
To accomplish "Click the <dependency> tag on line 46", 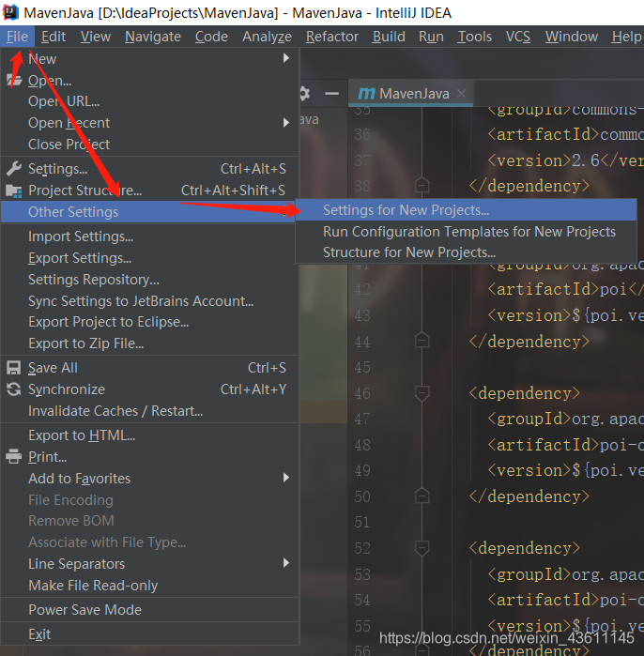I will tap(525, 393).
